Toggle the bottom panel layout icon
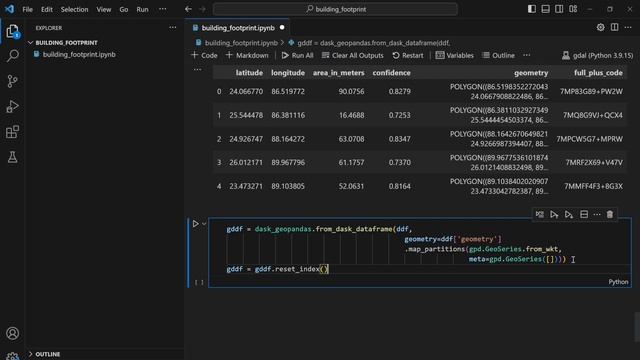Screen dimensions: 640x360 click(545, 9)
